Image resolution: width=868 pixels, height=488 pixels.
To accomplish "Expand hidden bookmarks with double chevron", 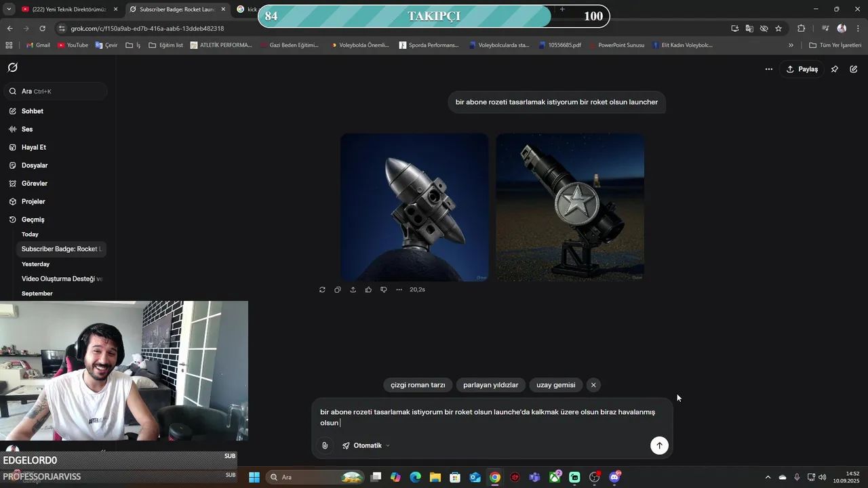I will point(791,45).
